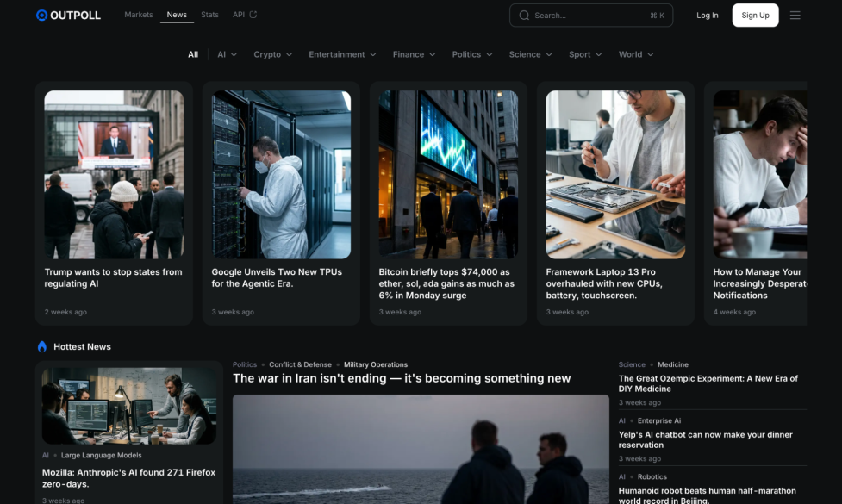Click the 'Medicine' tag
Screen dimensions: 842x504
coord(673,364)
